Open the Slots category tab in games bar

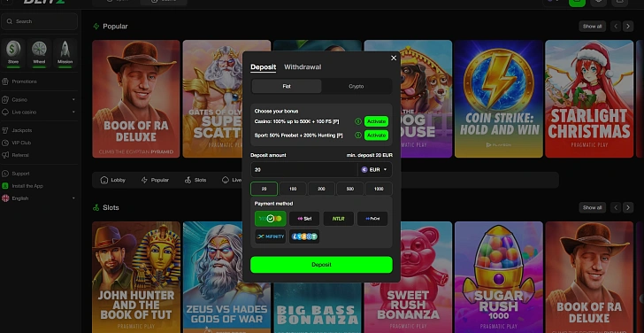click(x=195, y=180)
